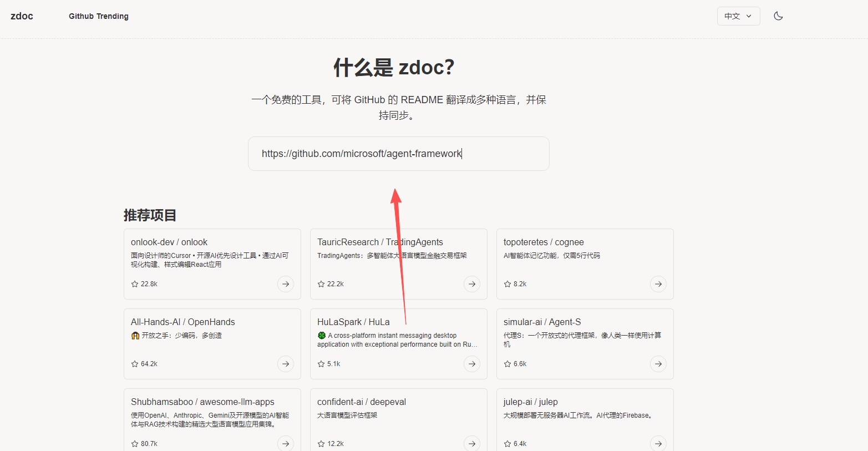This screenshot has height=451, width=868.
Task: Open the Github Trending menu item
Action: pos(99,16)
